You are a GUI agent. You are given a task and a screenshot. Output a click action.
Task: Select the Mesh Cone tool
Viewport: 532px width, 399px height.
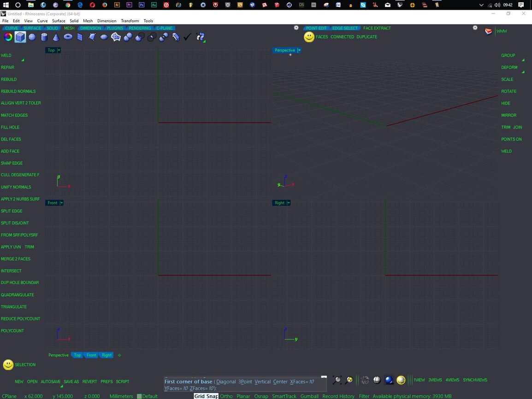(56, 37)
